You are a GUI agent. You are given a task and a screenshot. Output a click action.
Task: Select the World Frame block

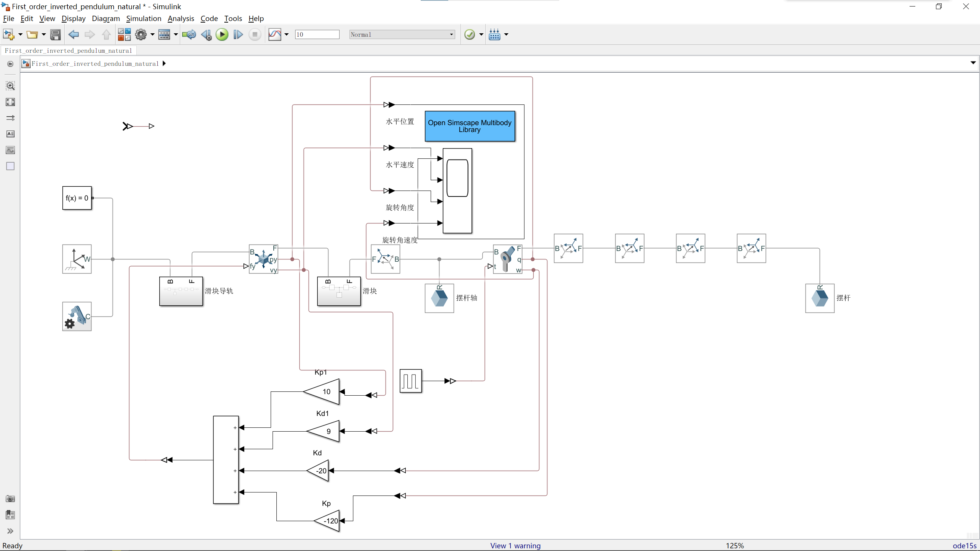77,259
